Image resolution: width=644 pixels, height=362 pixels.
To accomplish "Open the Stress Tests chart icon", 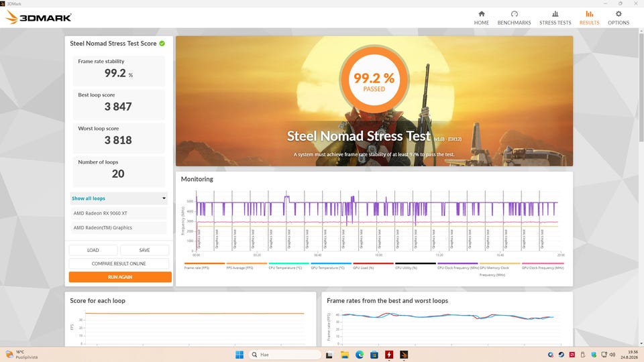I will click(x=555, y=14).
